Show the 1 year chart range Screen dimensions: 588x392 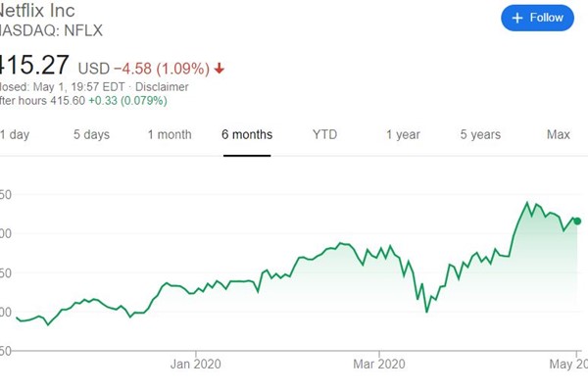click(403, 134)
